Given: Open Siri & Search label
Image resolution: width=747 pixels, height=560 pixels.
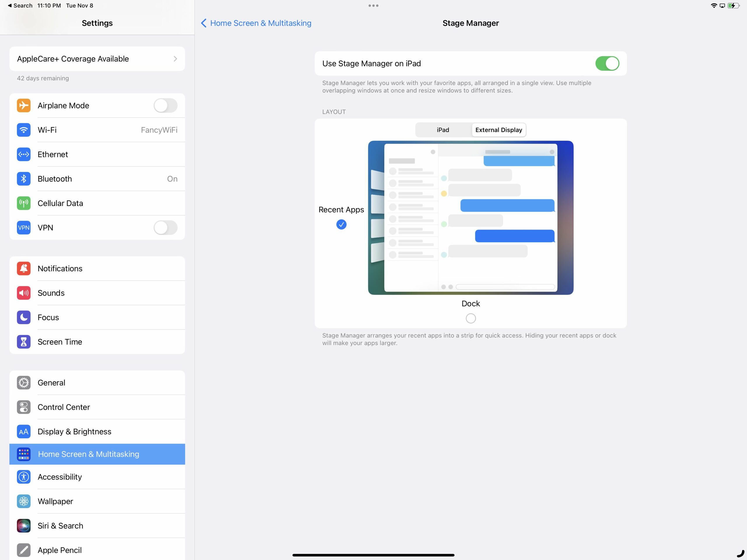Looking at the screenshot, I should [x=60, y=526].
